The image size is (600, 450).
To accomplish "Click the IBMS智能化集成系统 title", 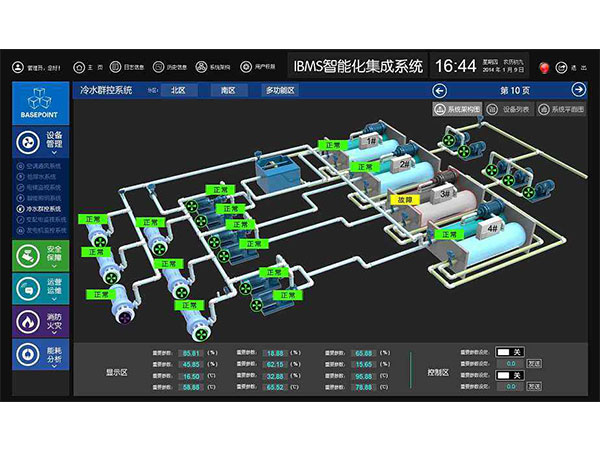I will click(358, 66).
